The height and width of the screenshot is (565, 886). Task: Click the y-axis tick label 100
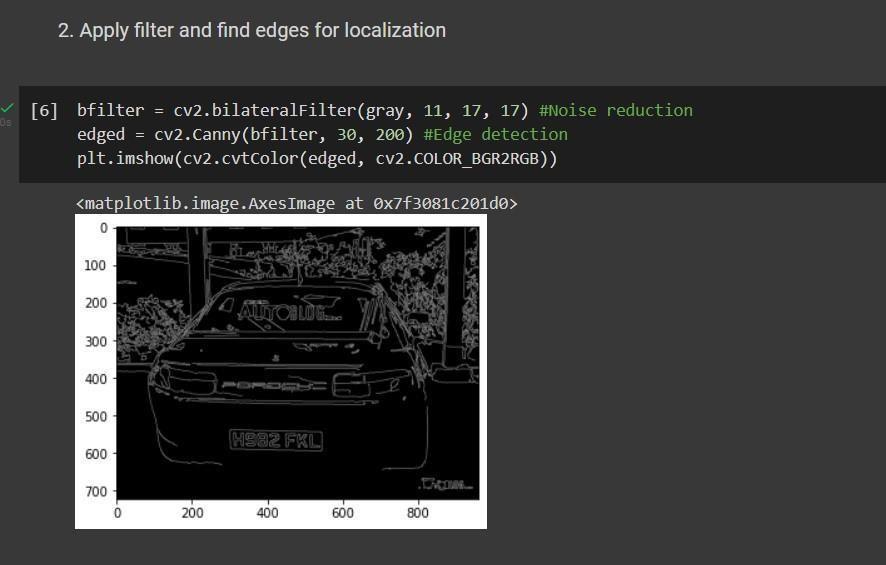(95, 266)
